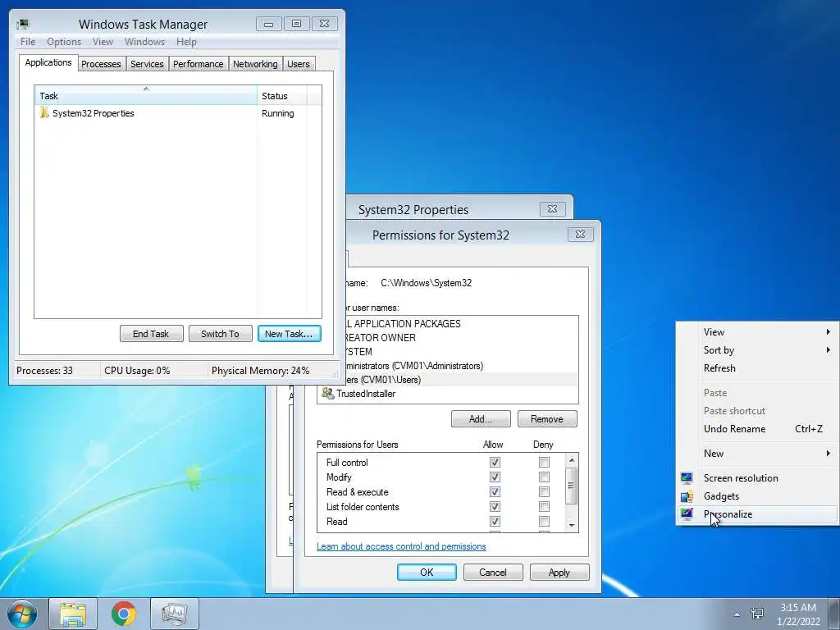Image resolution: width=840 pixels, height=630 pixels.
Task: Choose Refresh in the desktop context menu
Action: coord(756,368)
